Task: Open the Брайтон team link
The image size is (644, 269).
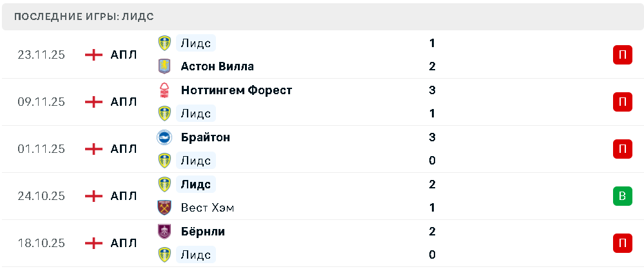Action: (x=206, y=137)
